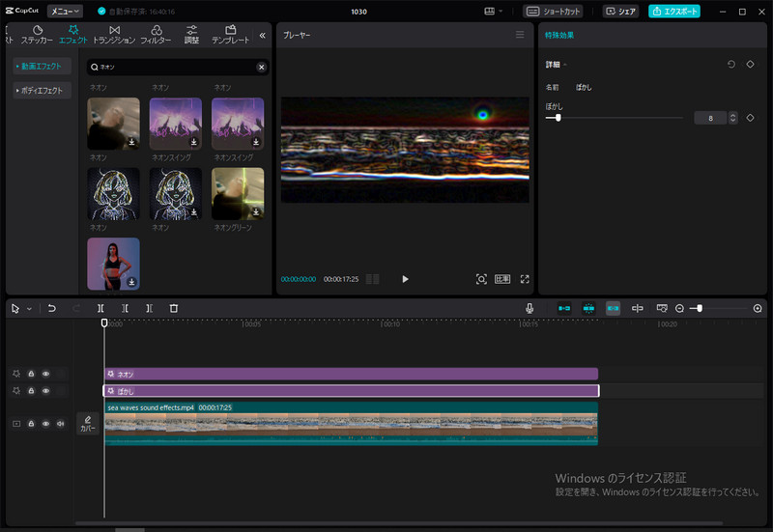Reset the 詳細 settings with the circular arrow icon
This screenshot has width=773, height=532.
coord(731,64)
